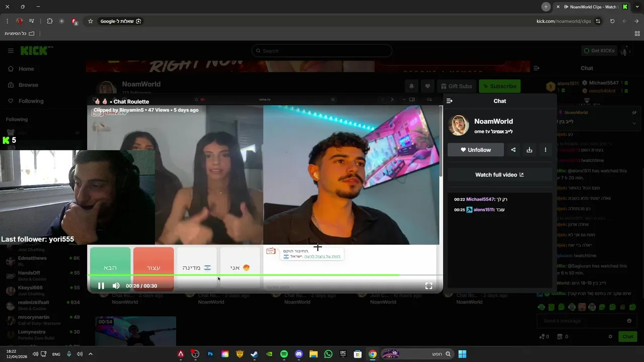This screenshot has height=362, width=644.
Task: Open the emote picker in chat input
Action: click(x=629, y=321)
